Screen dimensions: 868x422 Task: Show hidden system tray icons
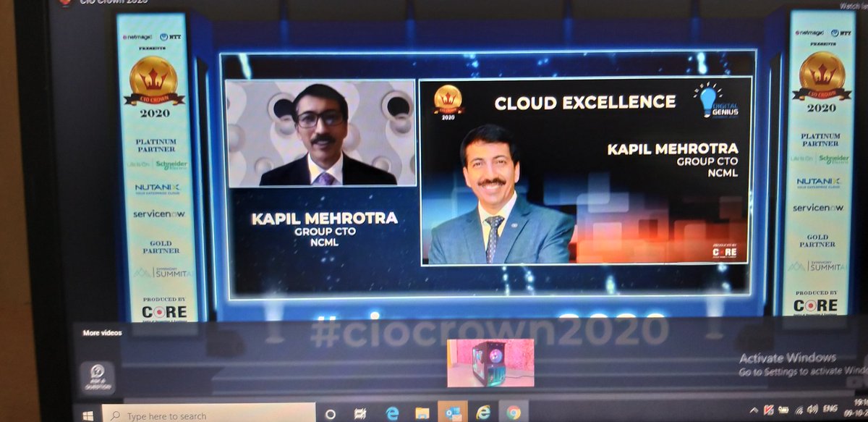[754, 410]
